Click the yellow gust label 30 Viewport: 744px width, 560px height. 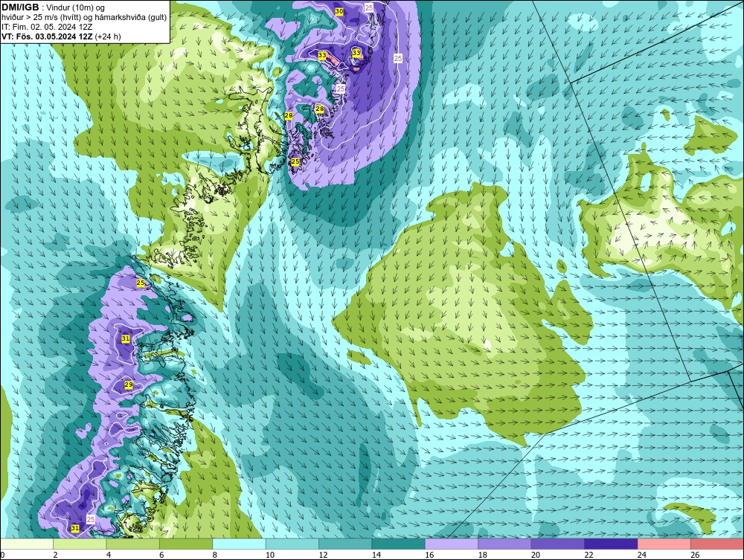click(x=339, y=11)
